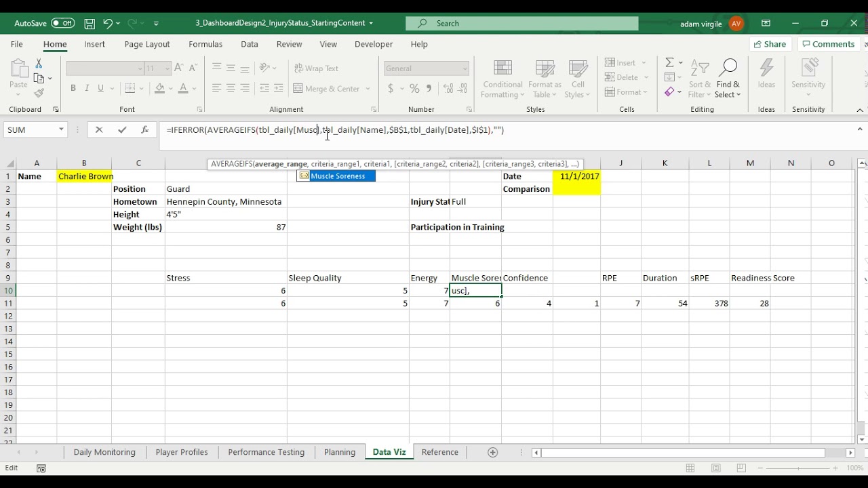Click the Percent Style icon
The image size is (868, 488).
pos(414,89)
